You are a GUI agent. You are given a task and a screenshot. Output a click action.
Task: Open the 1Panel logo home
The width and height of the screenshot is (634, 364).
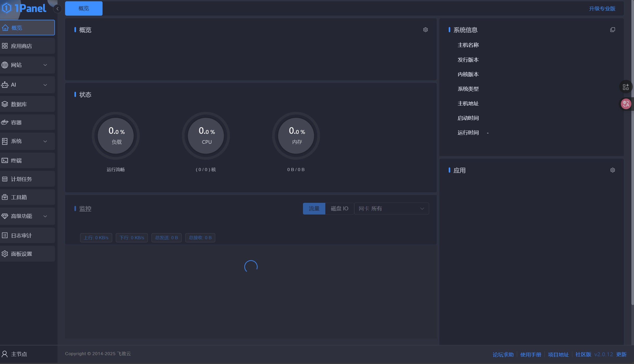(24, 8)
